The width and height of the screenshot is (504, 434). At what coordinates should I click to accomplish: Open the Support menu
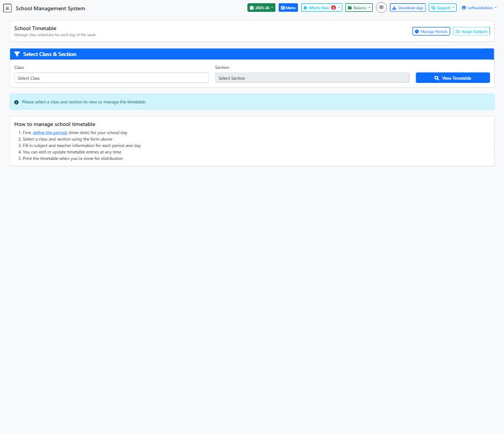[443, 8]
